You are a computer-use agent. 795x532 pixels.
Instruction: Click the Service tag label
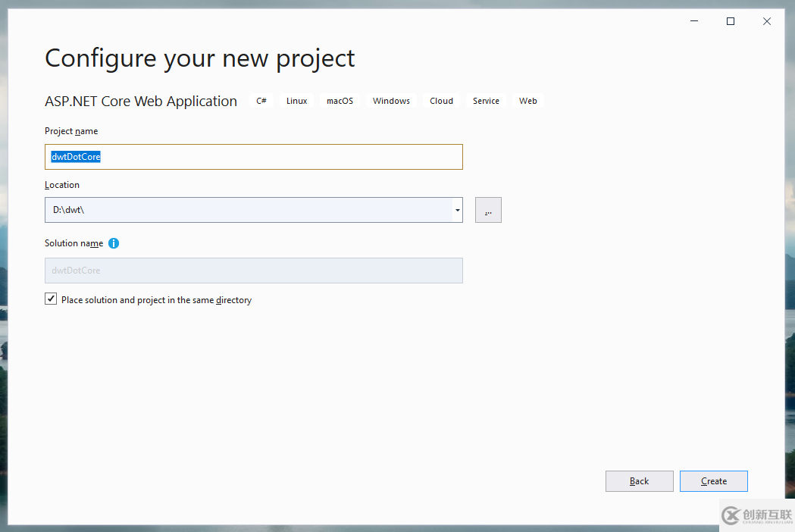[487, 101]
